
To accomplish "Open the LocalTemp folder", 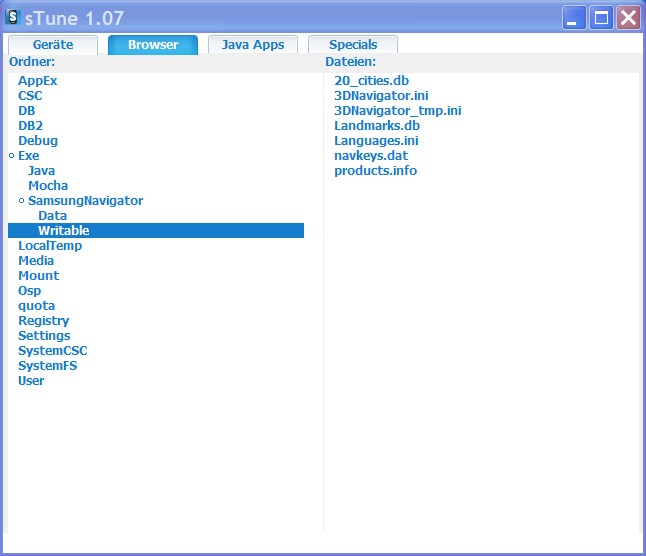I will point(50,246).
